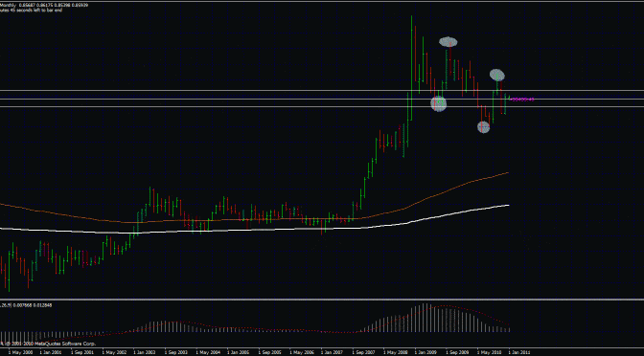Image resolution: width=644 pixels, height=356 pixels.
Task: Click the MetaQuotes Software Corp. copyright text
Action: (x=48, y=344)
